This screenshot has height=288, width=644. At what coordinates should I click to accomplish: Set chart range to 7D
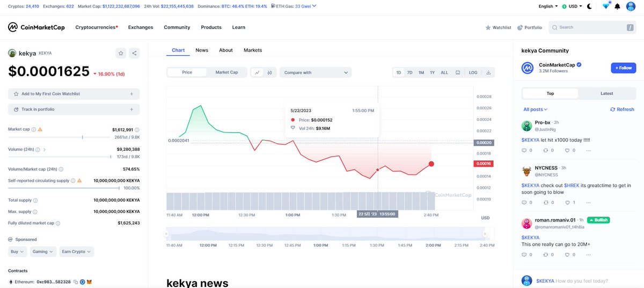point(409,72)
